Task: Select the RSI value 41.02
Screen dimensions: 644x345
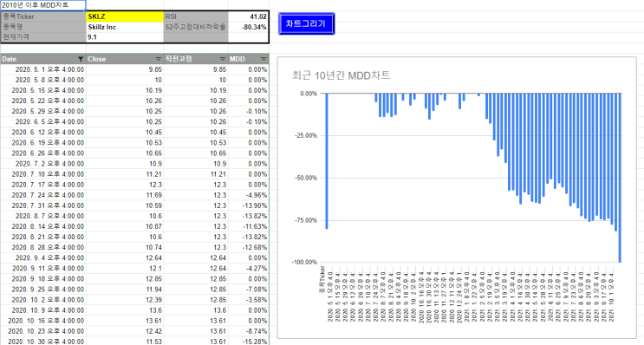Action: tap(249, 16)
